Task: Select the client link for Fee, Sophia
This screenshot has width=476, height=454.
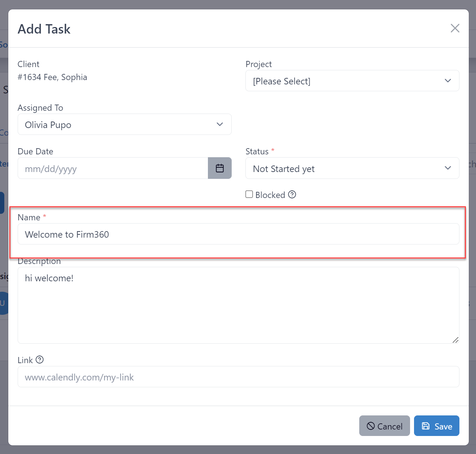Action: pos(53,77)
